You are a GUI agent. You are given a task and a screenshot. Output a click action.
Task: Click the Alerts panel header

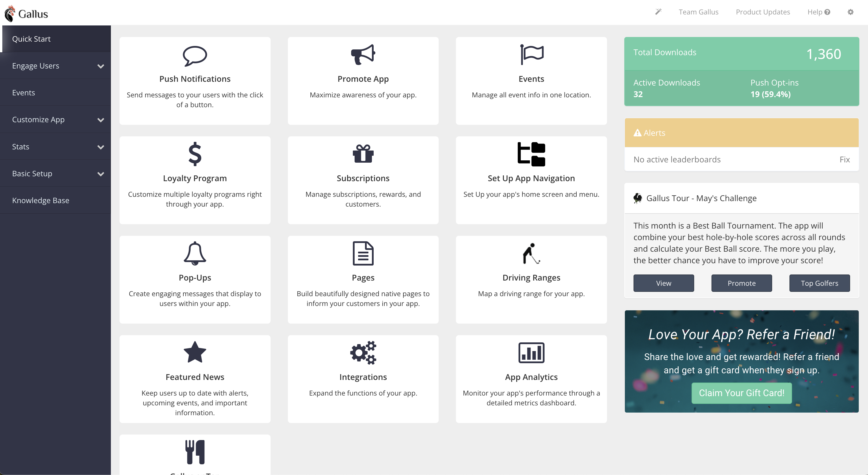(741, 133)
